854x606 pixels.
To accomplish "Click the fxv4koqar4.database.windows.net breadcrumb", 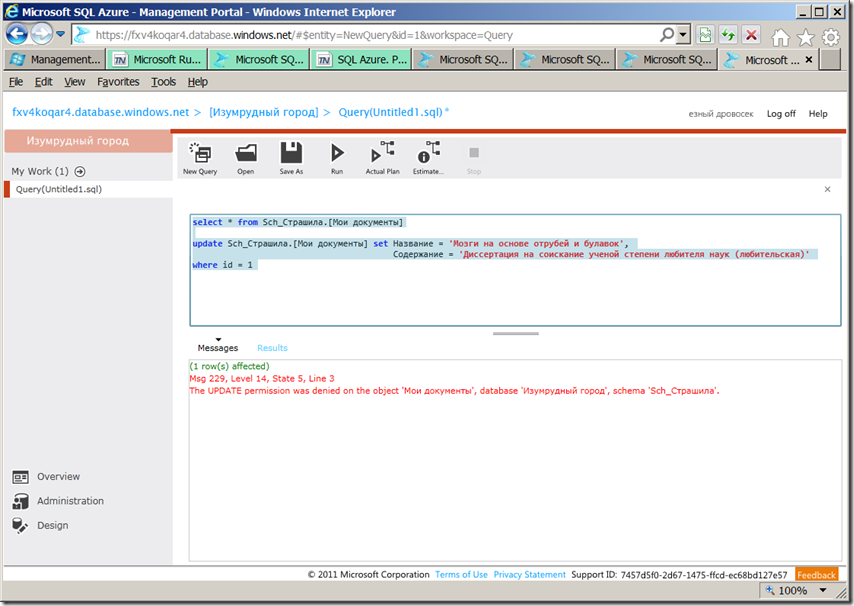I will click(x=100, y=112).
